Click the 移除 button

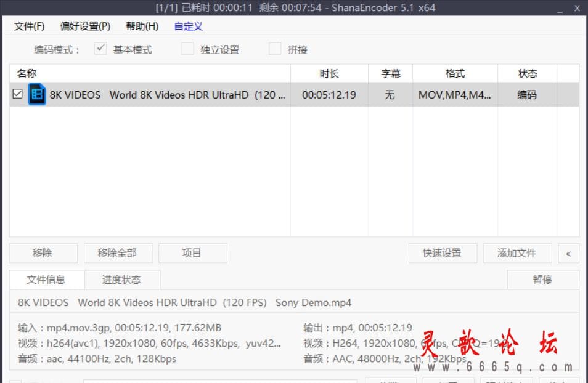click(43, 253)
